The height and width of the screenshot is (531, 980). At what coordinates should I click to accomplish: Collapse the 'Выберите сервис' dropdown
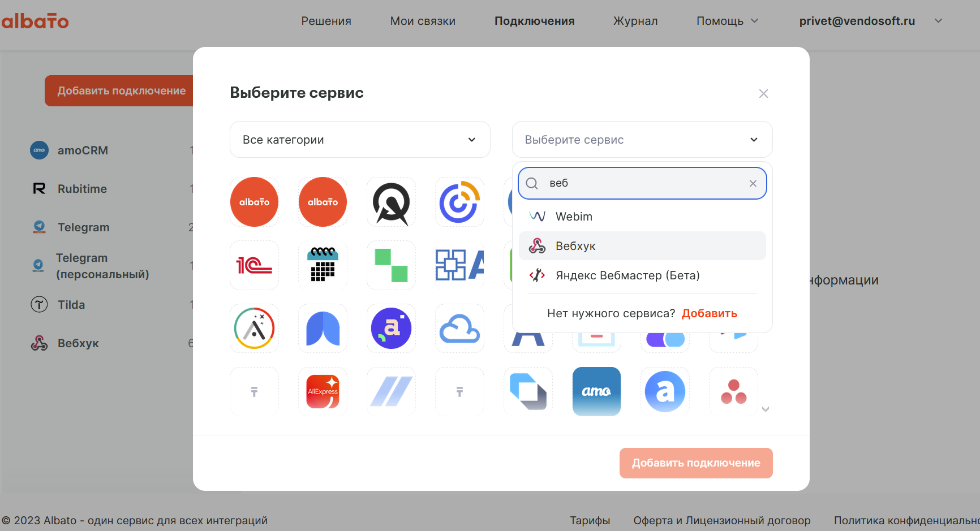642,140
